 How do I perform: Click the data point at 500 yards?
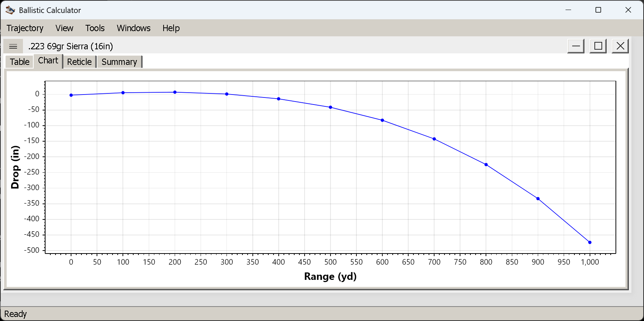[331, 107]
